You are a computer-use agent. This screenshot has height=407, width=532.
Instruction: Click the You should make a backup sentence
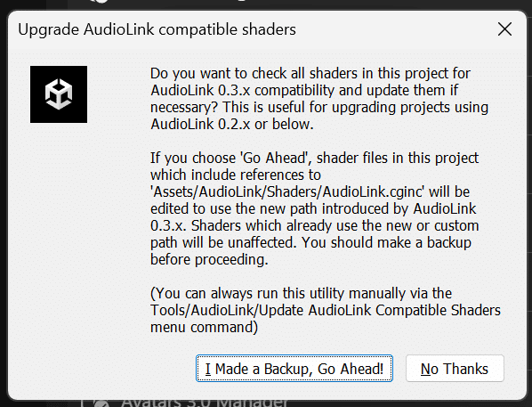(x=386, y=242)
